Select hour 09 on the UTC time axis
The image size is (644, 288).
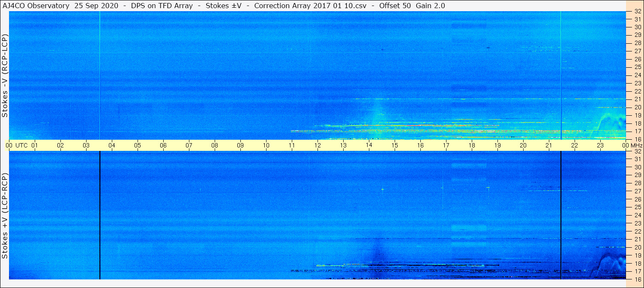(x=240, y=145)
